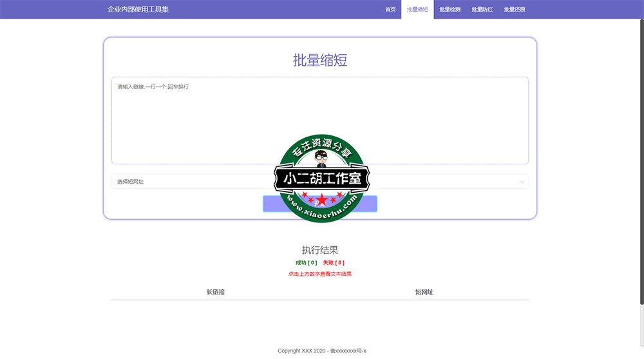Click the 长链接 column header

point(216,292)
